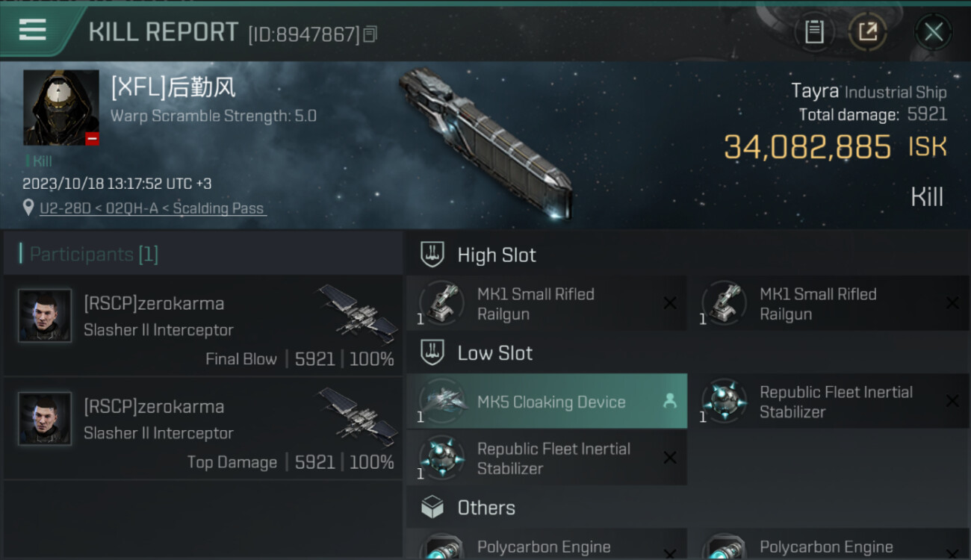Click the High Slot section icon
Screen dimensions: 971x560
point(432,255)
